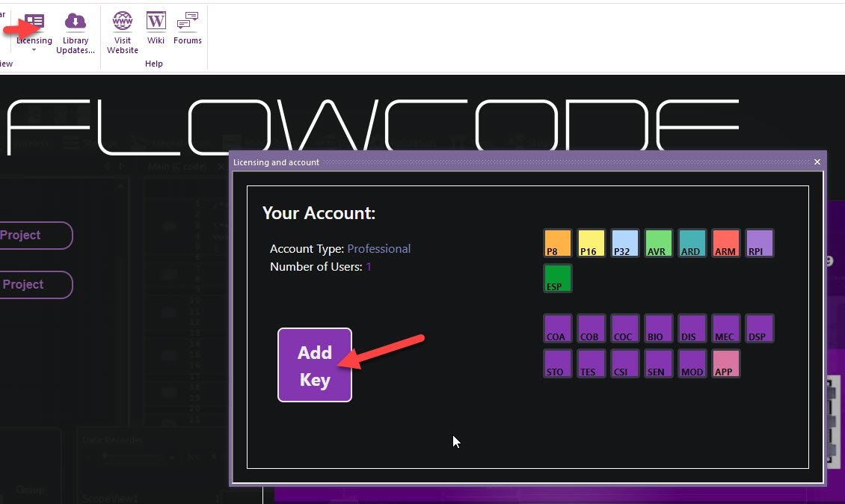
Task: Click the red ARM tile
Action: coord(725,243)
